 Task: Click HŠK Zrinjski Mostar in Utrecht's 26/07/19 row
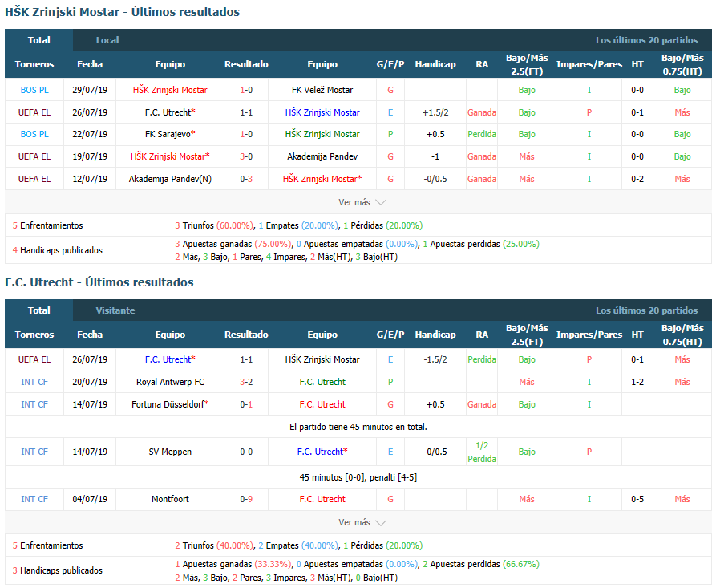pyautogui.click(x=322, y=359)
